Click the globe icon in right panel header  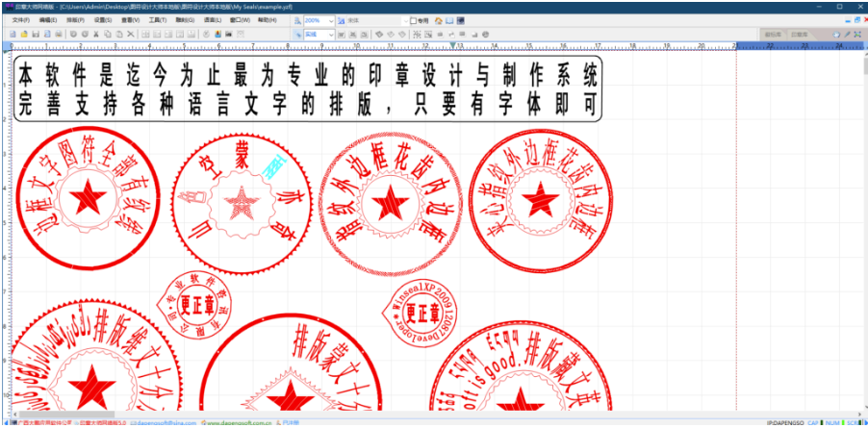coord(836,35)
